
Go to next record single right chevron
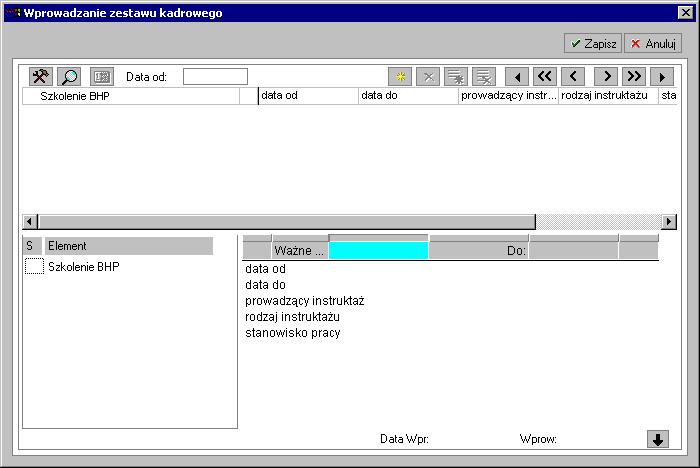coord(606,77)
